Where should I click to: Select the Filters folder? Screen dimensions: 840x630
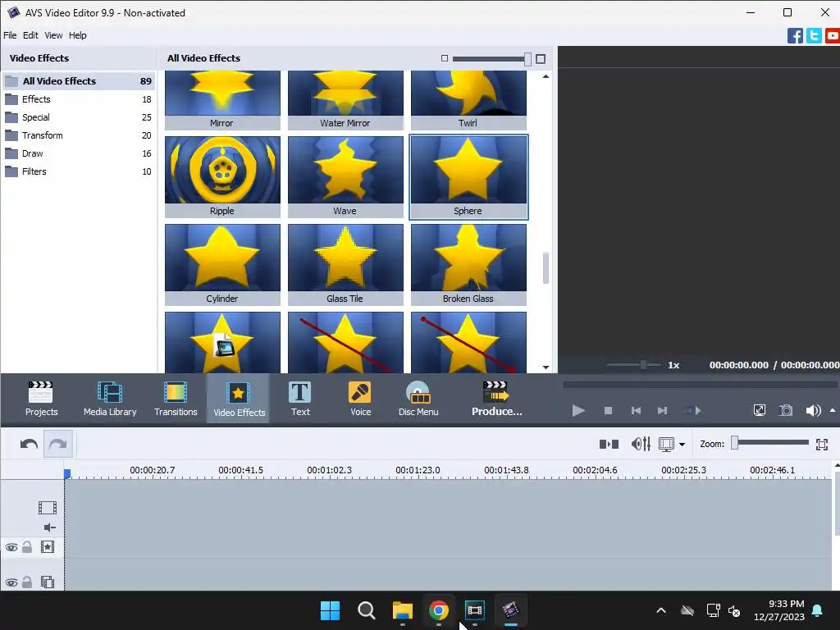(x=78, y=171)
